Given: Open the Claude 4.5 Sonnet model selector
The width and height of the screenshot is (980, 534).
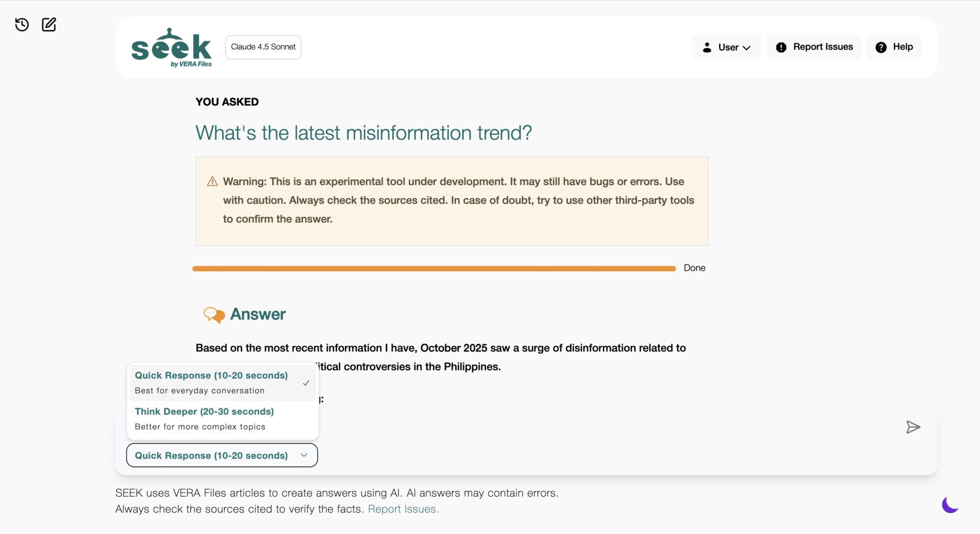Looking at the screenshot, I should tap(263, 47).
